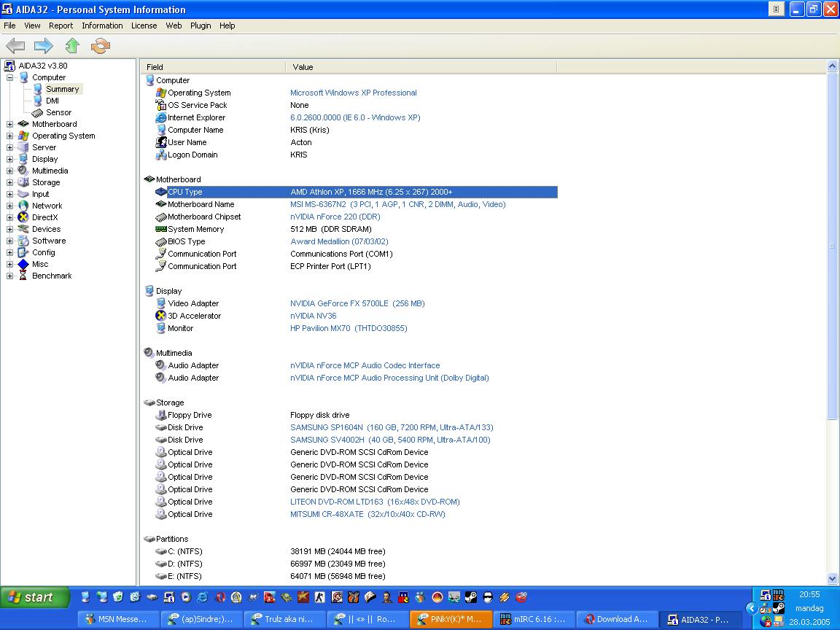The image size is (840, 630).
Task: Click the Value column header
Action: pos(421,67)
